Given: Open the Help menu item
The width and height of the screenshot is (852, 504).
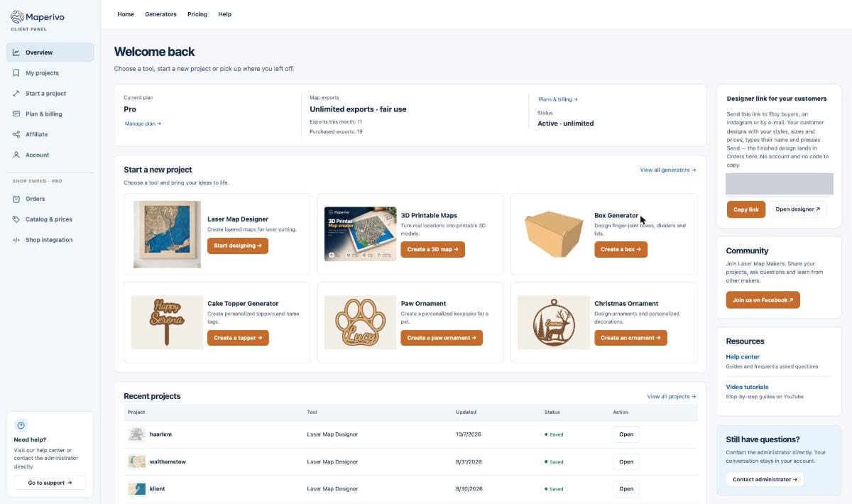Looking at the screenshot, I should pyautogui.click(x=225, y=14).
